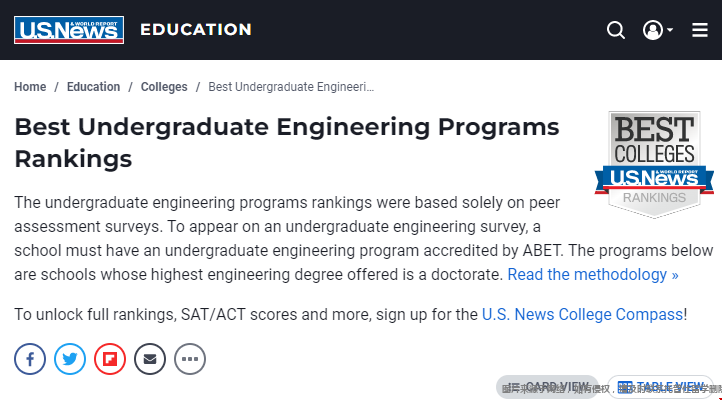Click truncated Best Undergraduate Engineering breadcrumb
Image resolution: width=722 pixels, height=400 pixels.
pos(291,87)
